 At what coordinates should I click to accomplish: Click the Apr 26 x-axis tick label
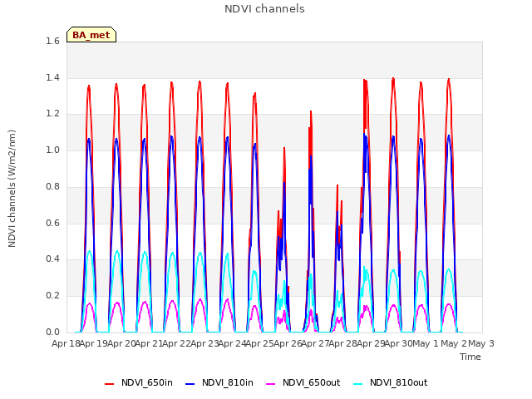click(x=288, y=343)
